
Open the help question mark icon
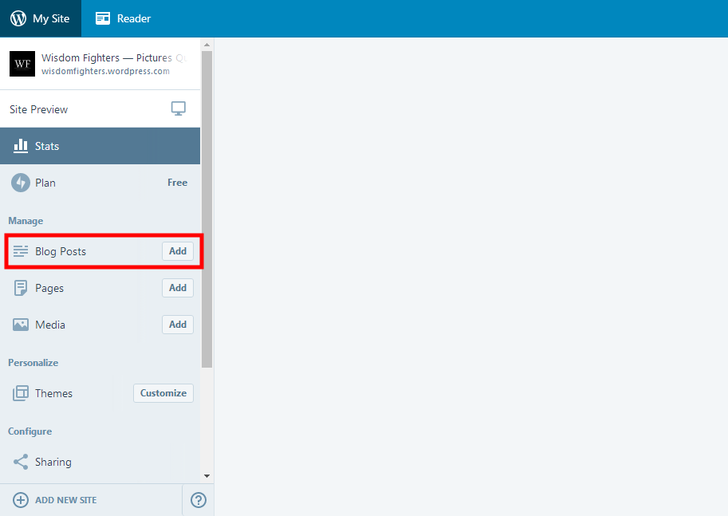pos(198,500)
